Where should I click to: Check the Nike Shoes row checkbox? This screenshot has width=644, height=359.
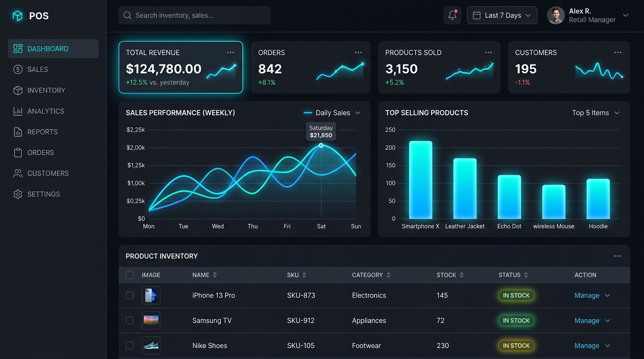(x=130, y=345)
